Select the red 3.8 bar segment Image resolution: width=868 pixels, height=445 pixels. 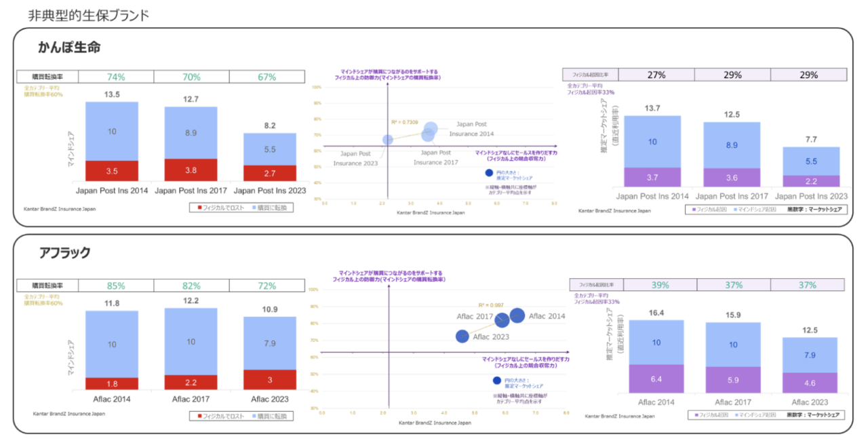[x=191, y=170]
